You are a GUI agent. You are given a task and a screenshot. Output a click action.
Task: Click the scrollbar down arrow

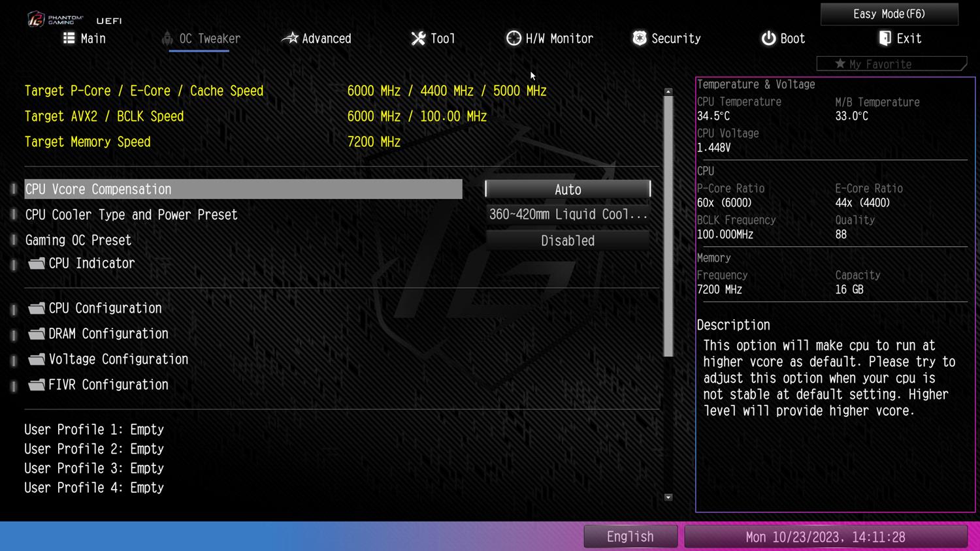(668, 497)
